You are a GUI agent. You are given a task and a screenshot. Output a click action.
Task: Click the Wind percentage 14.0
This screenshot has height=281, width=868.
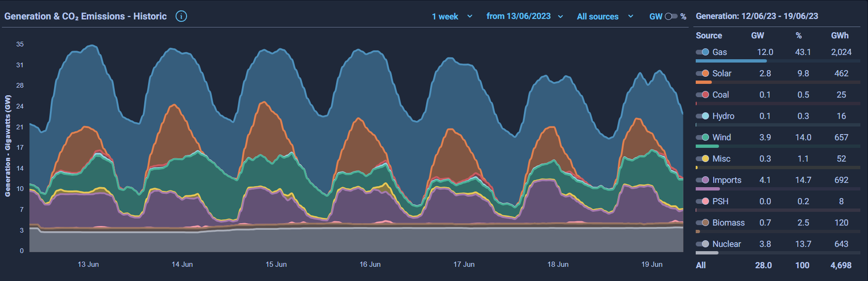click(x=803, y=137)
